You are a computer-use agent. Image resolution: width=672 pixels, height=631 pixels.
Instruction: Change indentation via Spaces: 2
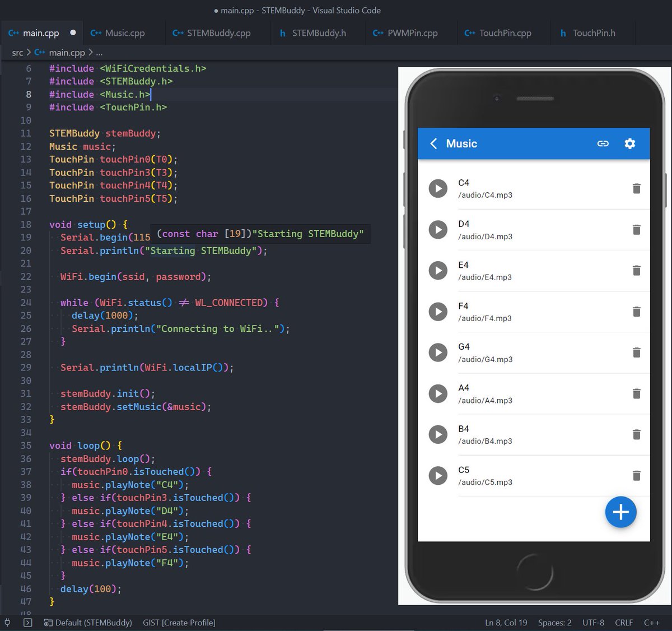point(555,623)
